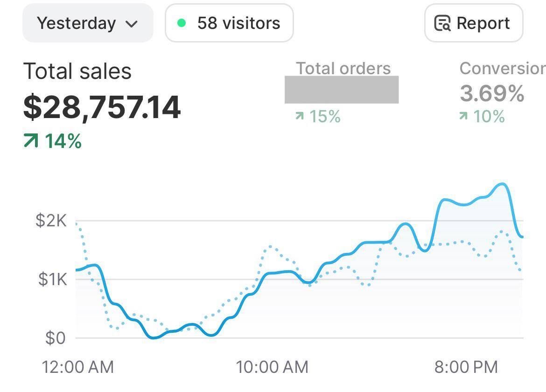Click the green up arrow beside 14%
Viewport: 546px width, 392px height.
(x=31, y=141)
